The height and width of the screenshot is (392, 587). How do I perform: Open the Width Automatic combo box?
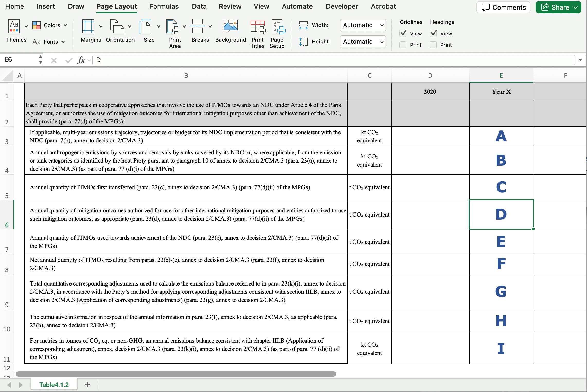[363, 25]
